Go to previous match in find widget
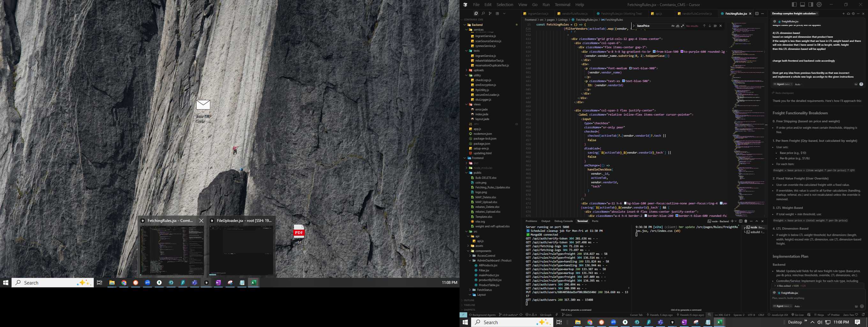This screenshot has width=868, height=327. click(704, 26)
